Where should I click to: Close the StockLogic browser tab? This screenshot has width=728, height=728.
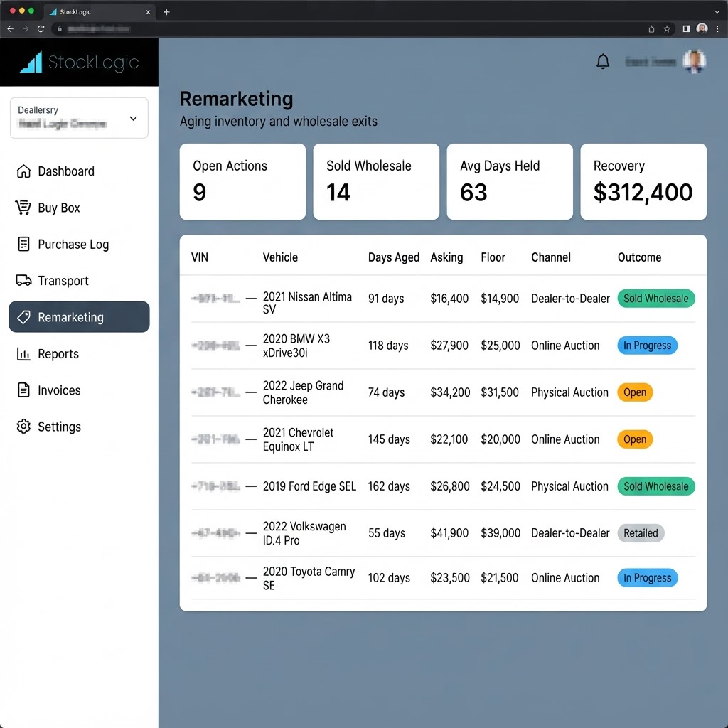[x=148, y=12]
